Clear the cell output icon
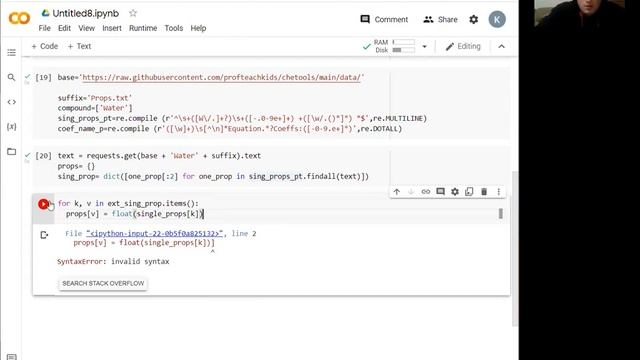 click(44, 235)
